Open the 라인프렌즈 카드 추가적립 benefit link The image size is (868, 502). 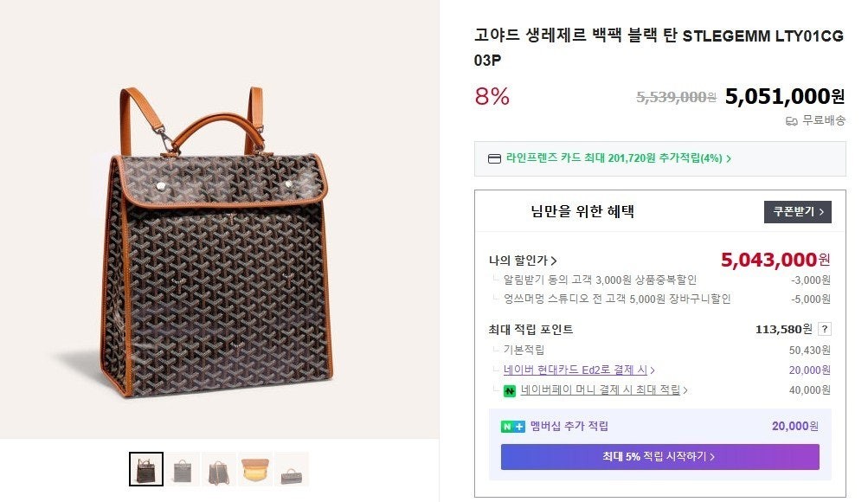click(x=618, y=158)
